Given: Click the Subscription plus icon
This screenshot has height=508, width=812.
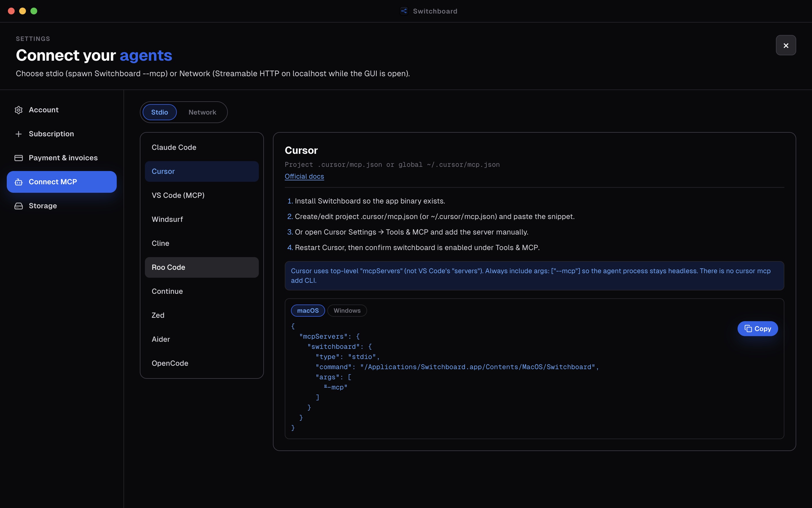Looking at the screenshot, I should tap(18, 134).
